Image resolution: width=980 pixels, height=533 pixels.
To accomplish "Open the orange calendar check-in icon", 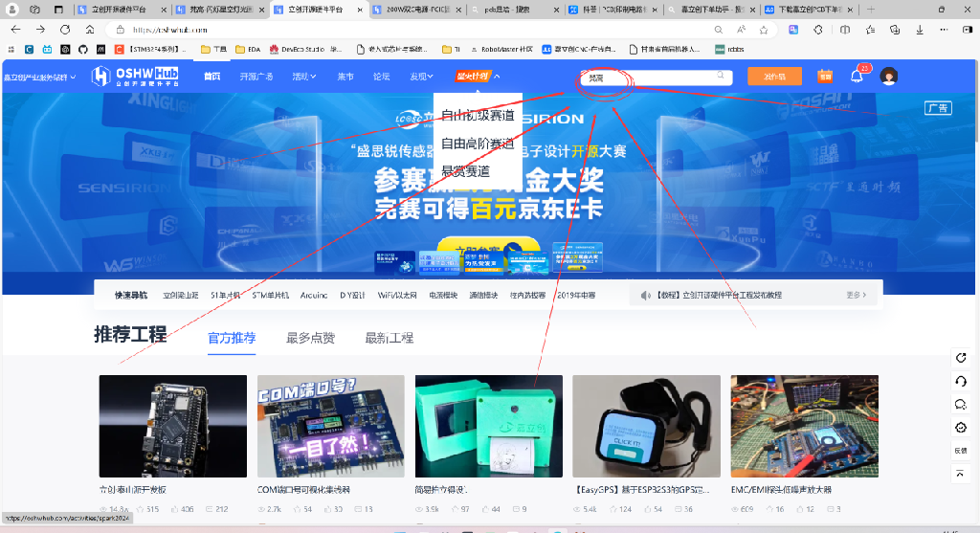I will (x=825, y=77).
